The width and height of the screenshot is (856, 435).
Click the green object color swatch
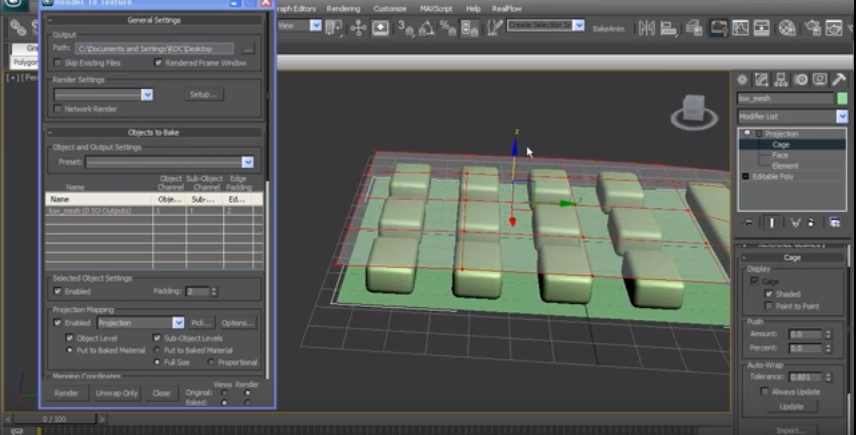pos(842,98)
